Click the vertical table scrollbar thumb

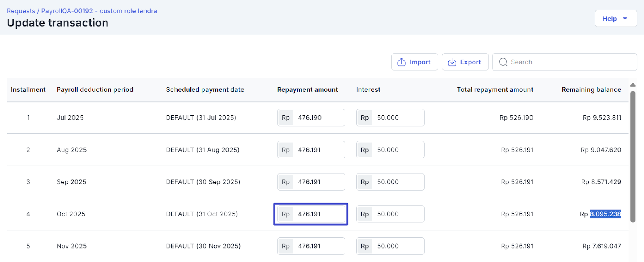[633, 157]
